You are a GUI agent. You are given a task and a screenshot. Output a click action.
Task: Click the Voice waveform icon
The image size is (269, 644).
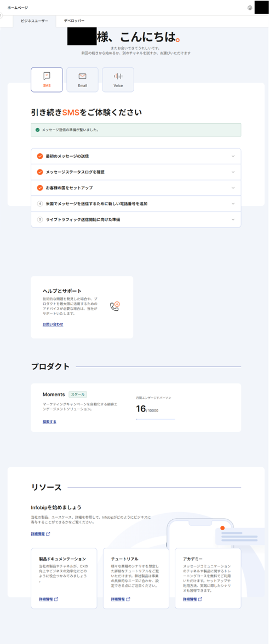118,76
